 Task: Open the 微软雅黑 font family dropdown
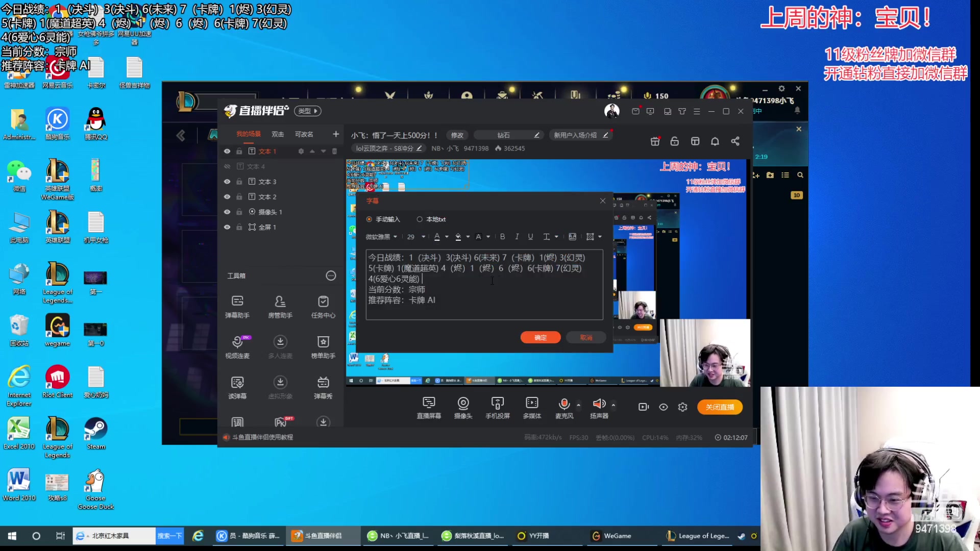[380, 236]
